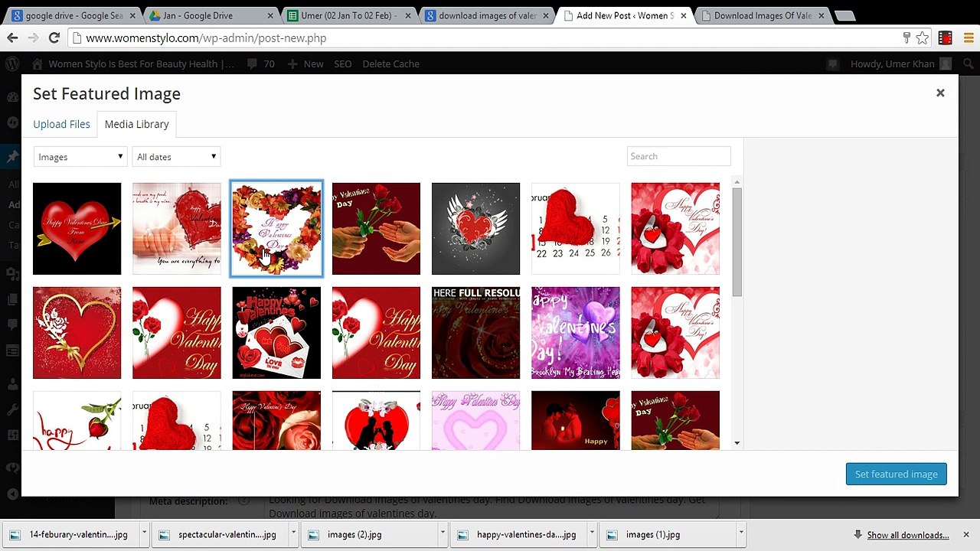Switch to Upload Files tab
Screen dimensions: 980x551
(61, 124)
